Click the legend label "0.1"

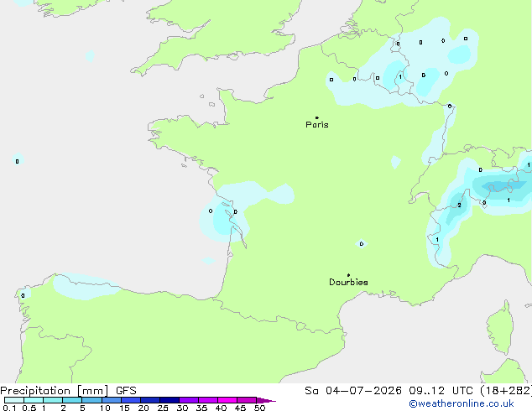[9, 408]
